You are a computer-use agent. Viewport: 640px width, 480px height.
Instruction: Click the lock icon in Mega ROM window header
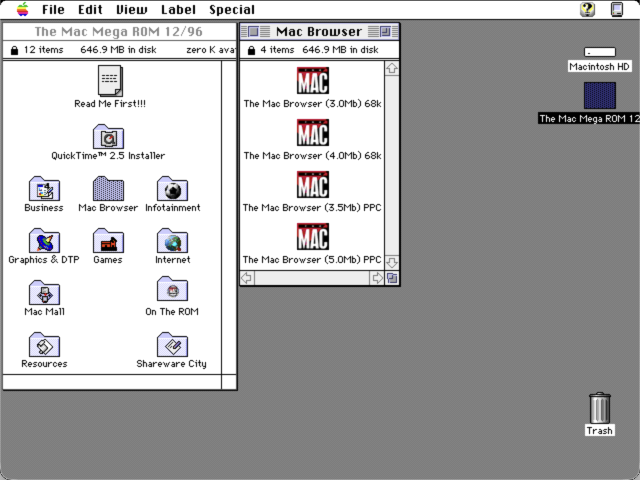(14, 51)
